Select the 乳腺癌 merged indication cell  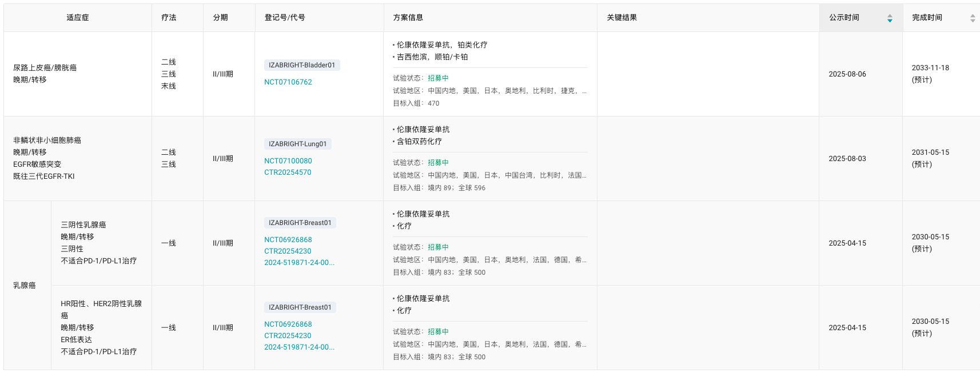pyautogui.click(x=25, y=286)
